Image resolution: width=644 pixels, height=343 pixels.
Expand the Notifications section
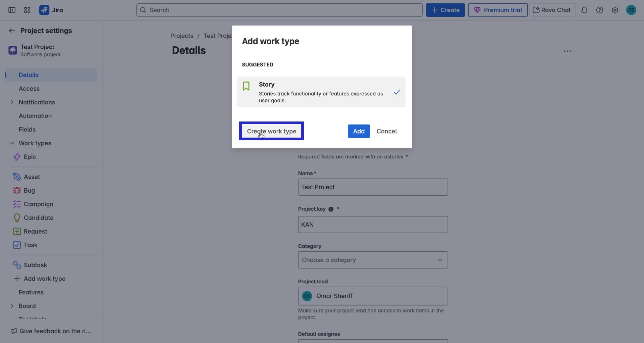pos(12,102)
